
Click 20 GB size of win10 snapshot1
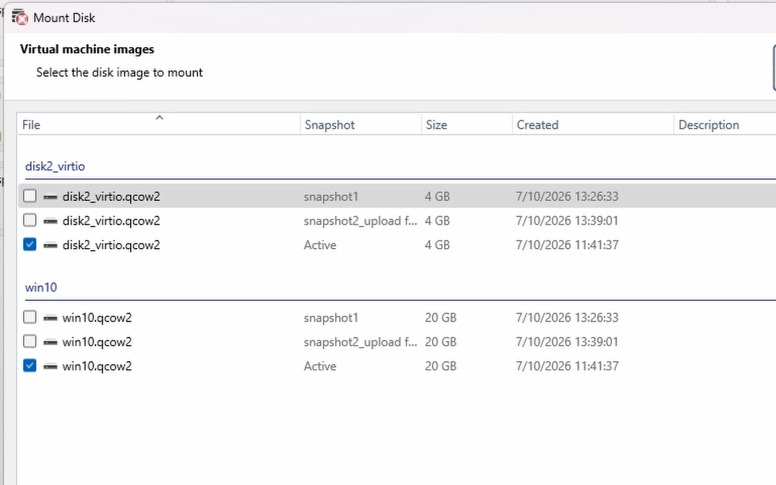pyautogui.click(x=440, y=318)
